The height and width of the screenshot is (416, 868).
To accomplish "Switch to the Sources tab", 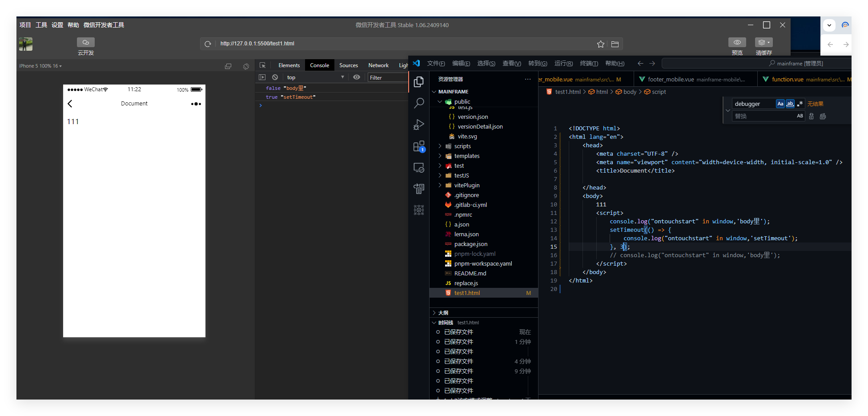I will pyautogui.click(x=349, y=65).
